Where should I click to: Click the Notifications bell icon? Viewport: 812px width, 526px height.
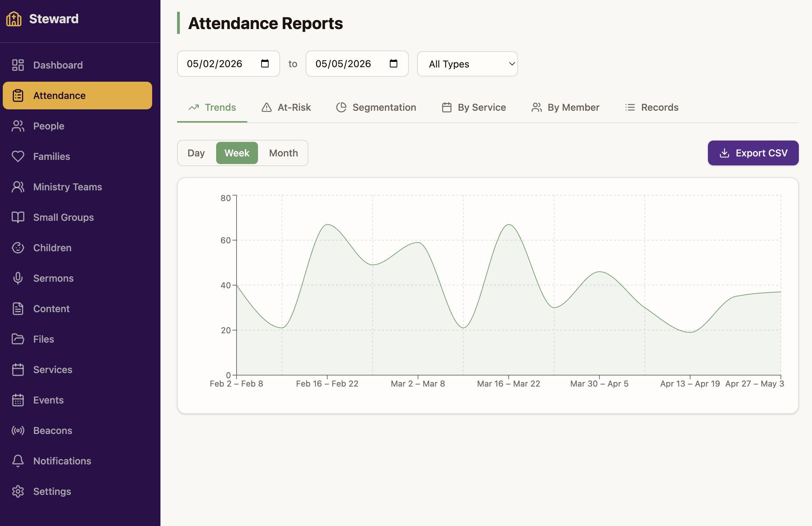click(18, 461)
